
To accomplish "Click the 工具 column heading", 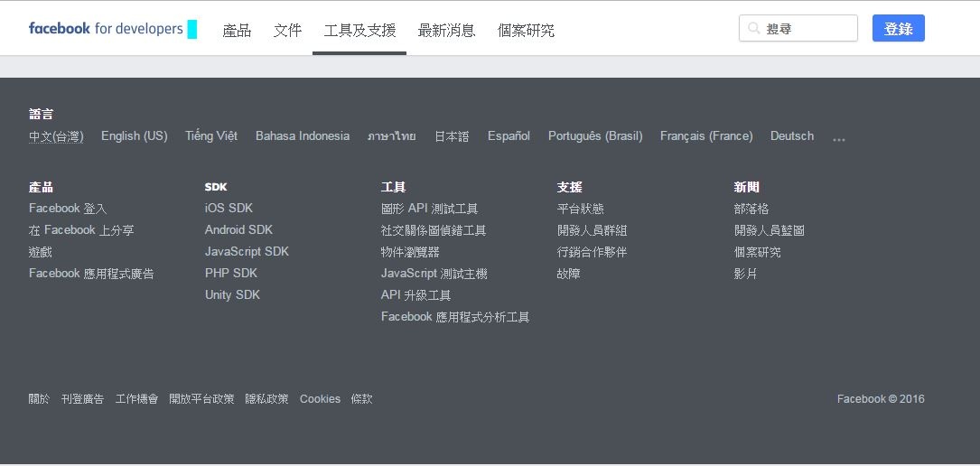I will coord(394,188).
